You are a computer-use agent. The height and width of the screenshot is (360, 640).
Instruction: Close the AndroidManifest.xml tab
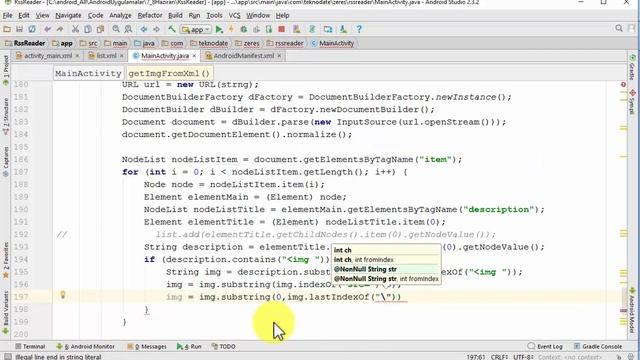[279, 56]
